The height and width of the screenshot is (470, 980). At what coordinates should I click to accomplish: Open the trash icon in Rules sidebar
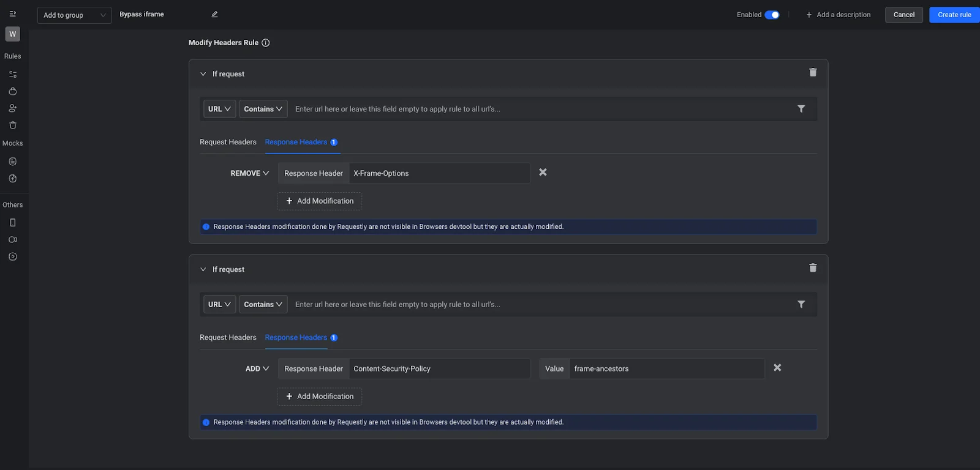click(x=12, y=125)
